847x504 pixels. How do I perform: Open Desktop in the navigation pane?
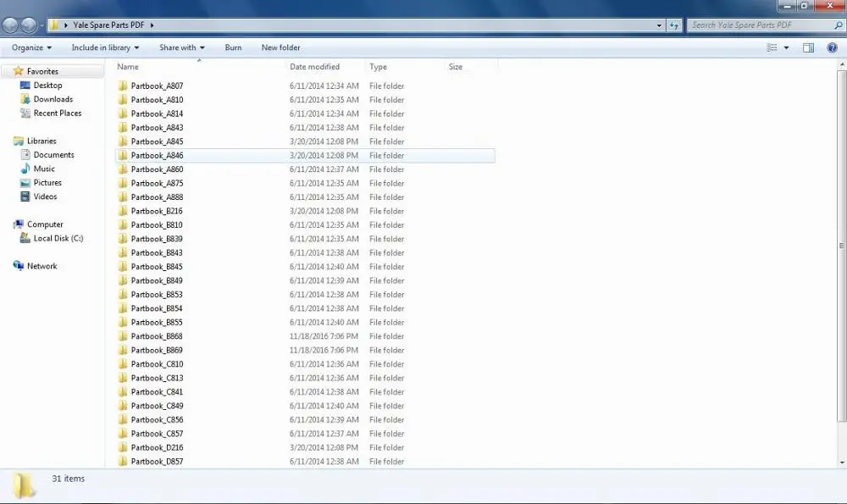[x=47, y=86]
